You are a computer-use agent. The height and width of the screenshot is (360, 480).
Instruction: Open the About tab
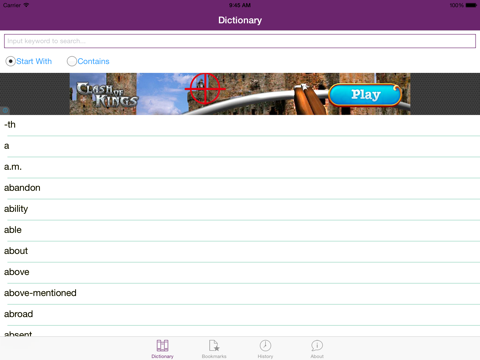click(x=317, y=349)
